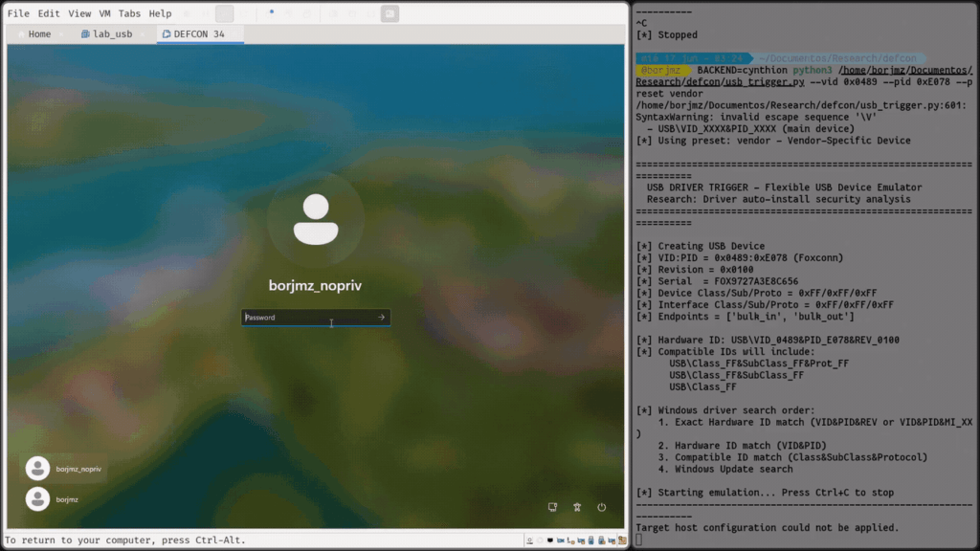
Task: Click the dimmed CD/DVD status bar icon
Action: click(x=540, y=540)
